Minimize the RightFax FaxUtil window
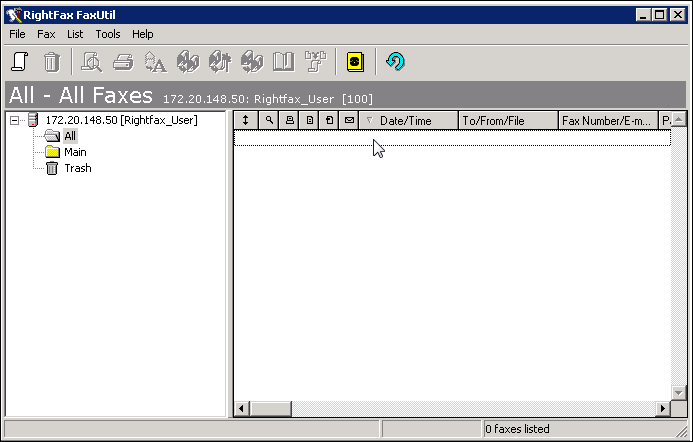Image resolution: width=693 pixels, height=442 pixels. pyautogui.click(x=643, y=15)
